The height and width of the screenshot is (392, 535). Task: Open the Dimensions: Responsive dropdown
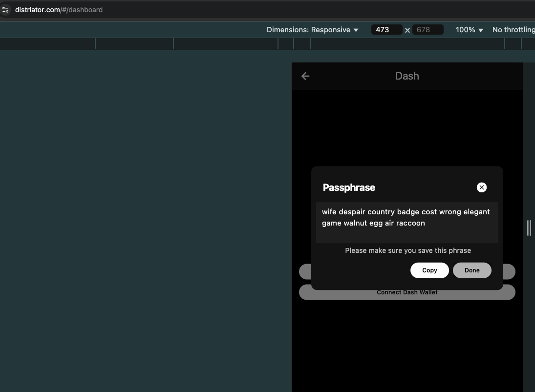(x=312, y=30)
